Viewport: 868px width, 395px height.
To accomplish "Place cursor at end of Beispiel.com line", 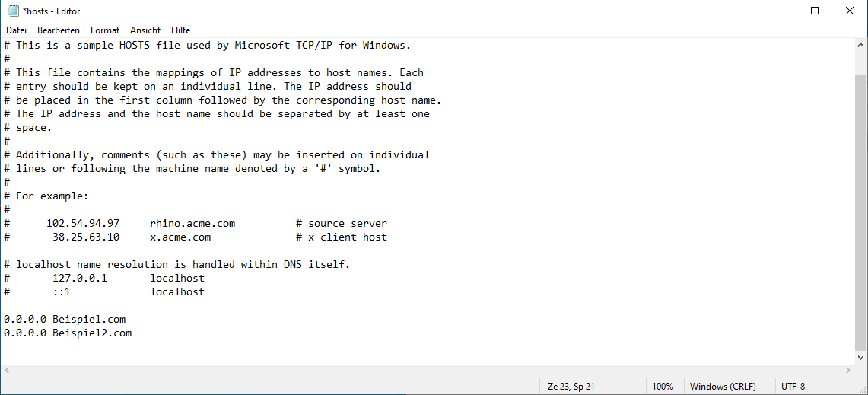I will pyautogui.click(x=127, y=320).
